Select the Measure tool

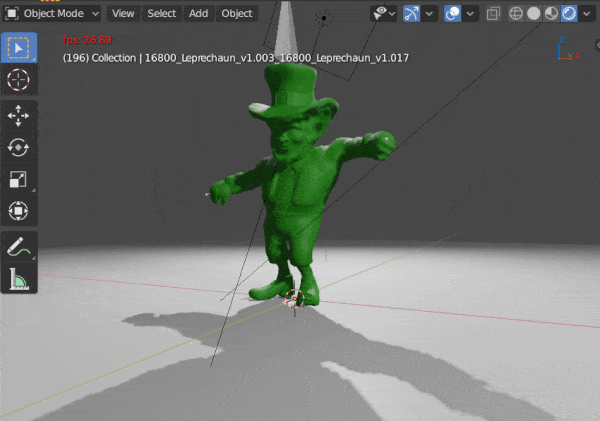tap(19, 278)
